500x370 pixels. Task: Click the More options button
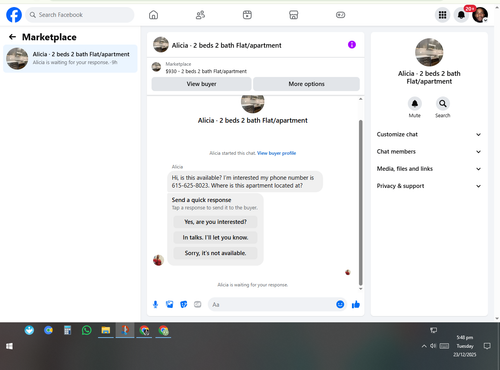pyautogui.click(x=306, y=84)
